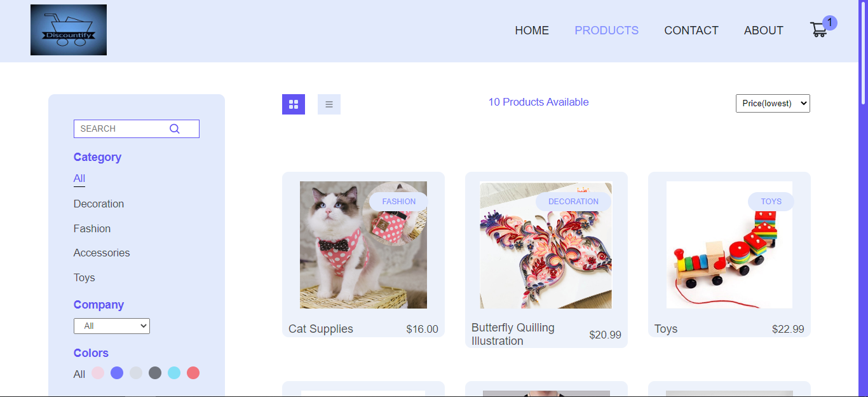Filter by Decoration category

click(98, 204)
